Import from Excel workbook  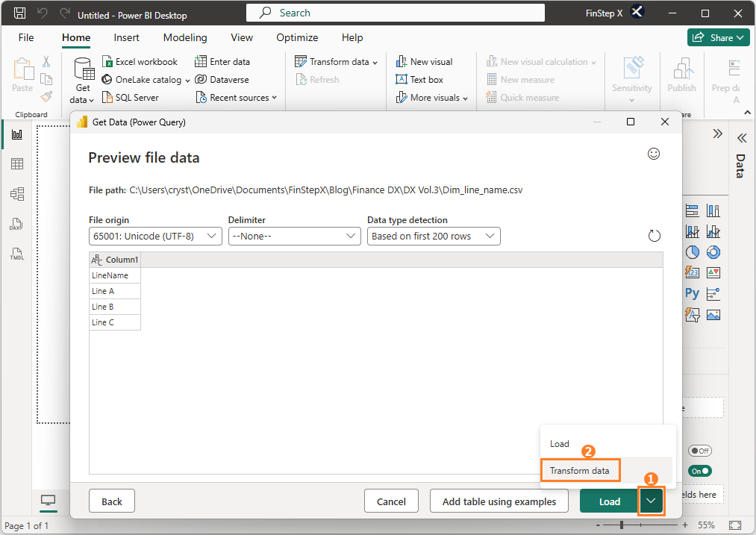coord(140,62)
